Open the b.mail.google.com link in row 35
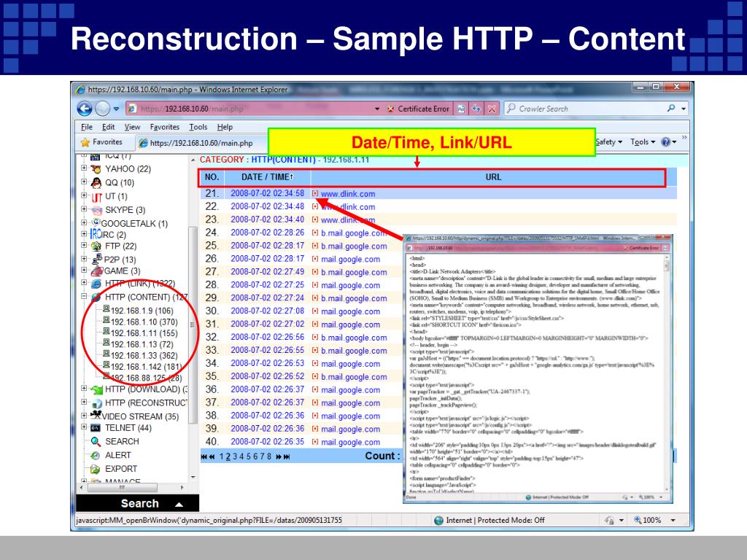The height and width of the screenshot is (560, 747). tap(354, 377)
